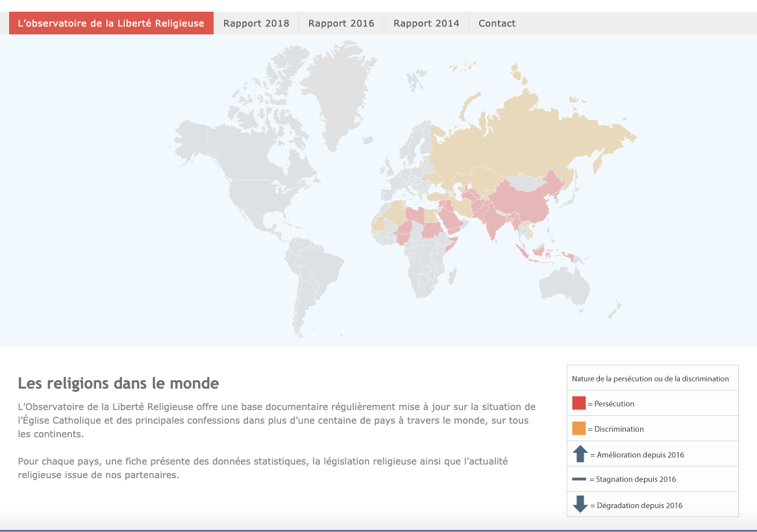Viewport: 757px width, 532px height.
Task: Open the Contact page
Action: click(x=497, y=23)
